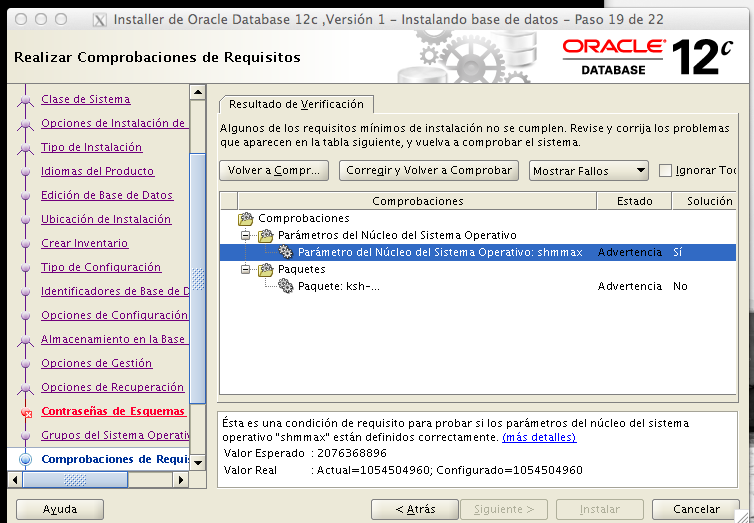Click the Advertencia status of Paquete ksh
754x523 pixels.
pos(630,286)
